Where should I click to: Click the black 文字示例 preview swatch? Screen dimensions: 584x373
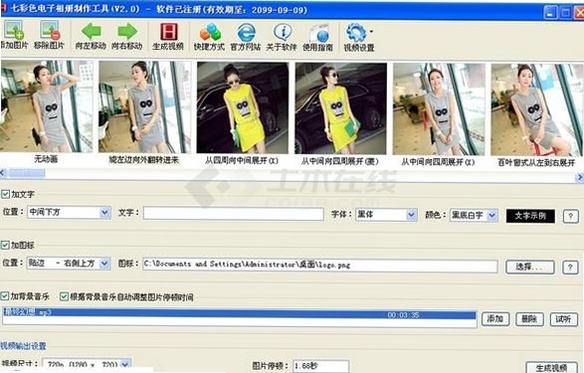530,216
